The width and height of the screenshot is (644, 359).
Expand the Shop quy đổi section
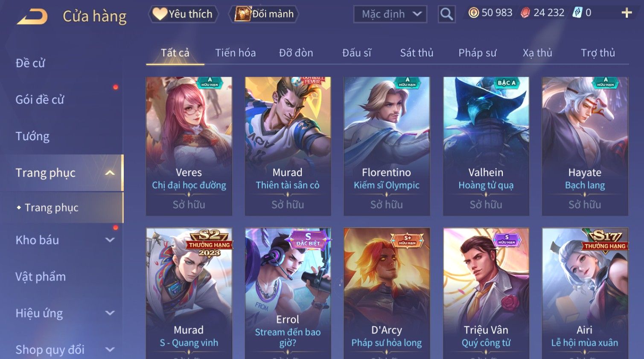[110, 350]
